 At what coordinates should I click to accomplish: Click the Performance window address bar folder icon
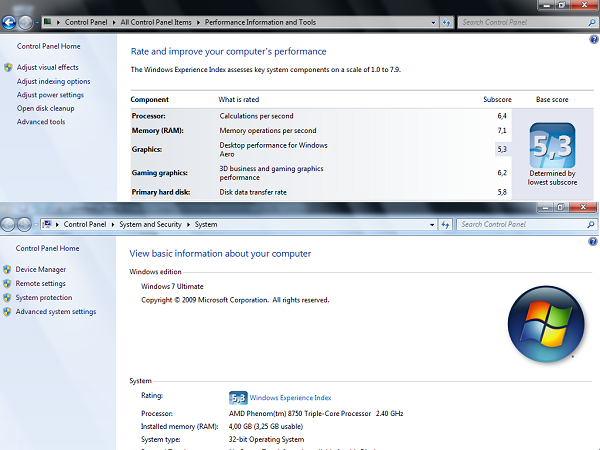(47, 22)
